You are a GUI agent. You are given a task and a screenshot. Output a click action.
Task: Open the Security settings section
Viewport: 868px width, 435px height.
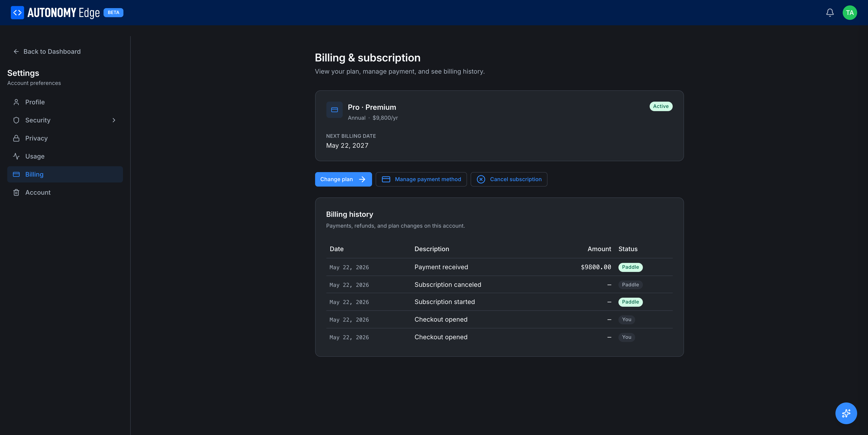click(x=65, y=120)
